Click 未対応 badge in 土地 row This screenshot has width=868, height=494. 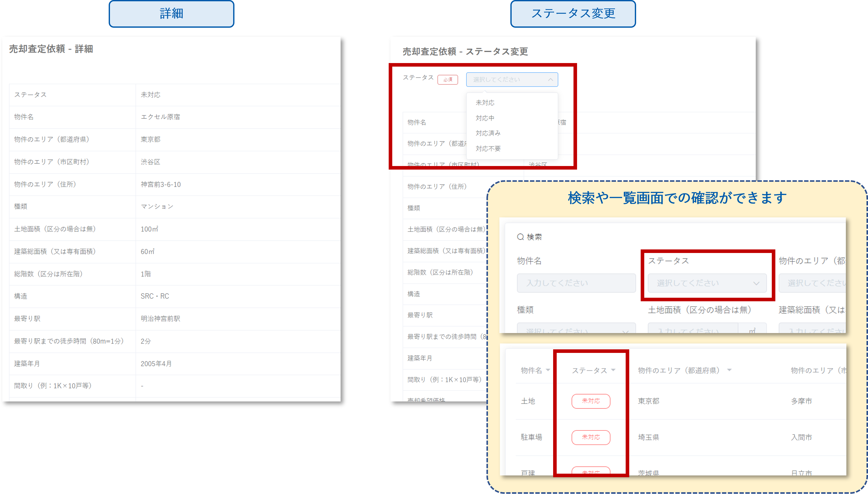(591, 401)
